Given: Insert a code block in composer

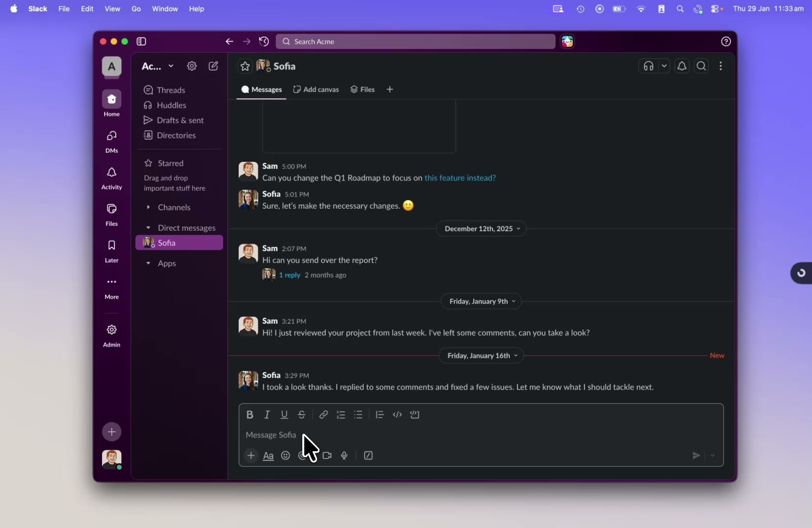Looking at the screenshot, I should pyautogui.click(x=415, y=415).
